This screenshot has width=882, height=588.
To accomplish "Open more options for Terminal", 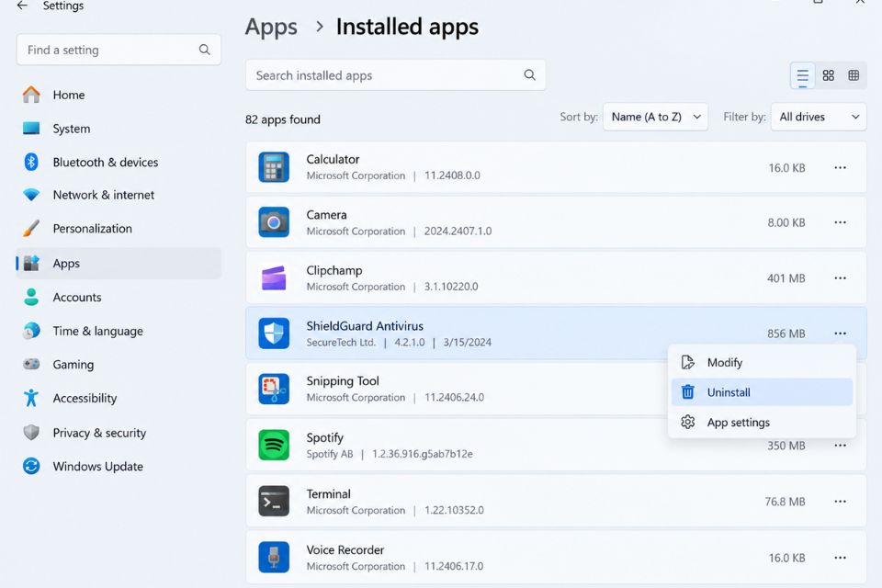I will (840, 502).
